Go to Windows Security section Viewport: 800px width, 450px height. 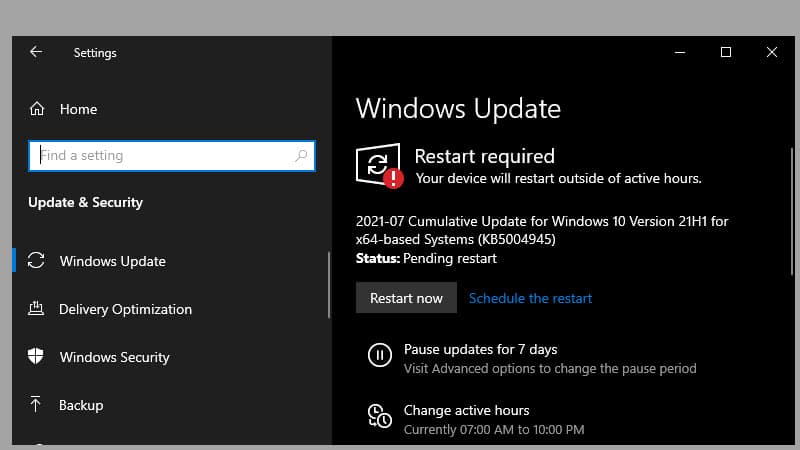pos(114,357)
